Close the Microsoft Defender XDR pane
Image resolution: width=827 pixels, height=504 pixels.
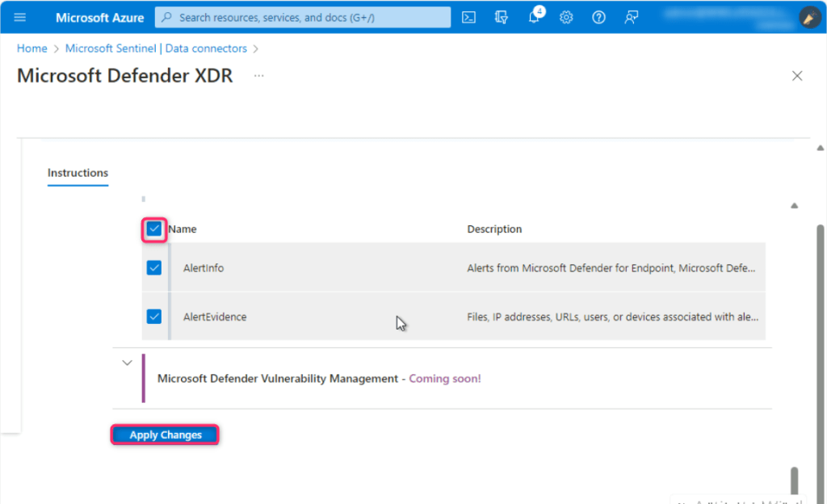[x=797, y=76]
